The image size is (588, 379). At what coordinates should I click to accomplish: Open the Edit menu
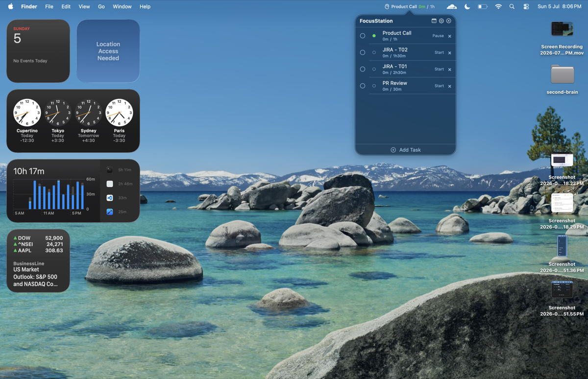66,6
